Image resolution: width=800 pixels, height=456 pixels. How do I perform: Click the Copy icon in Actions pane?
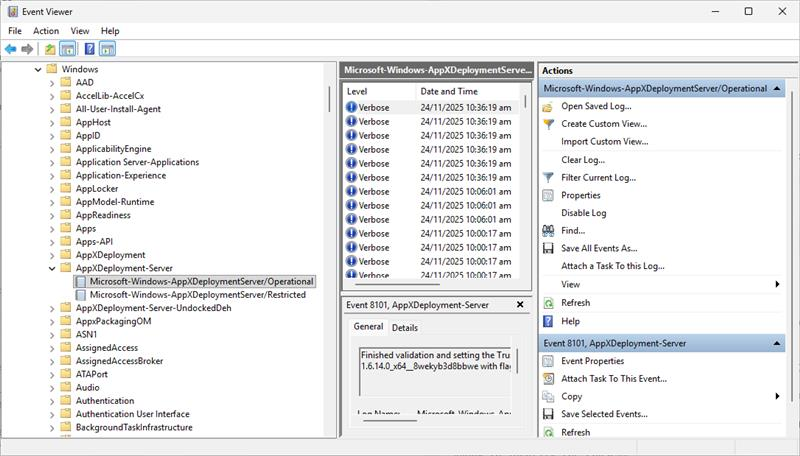click(548, 396)
